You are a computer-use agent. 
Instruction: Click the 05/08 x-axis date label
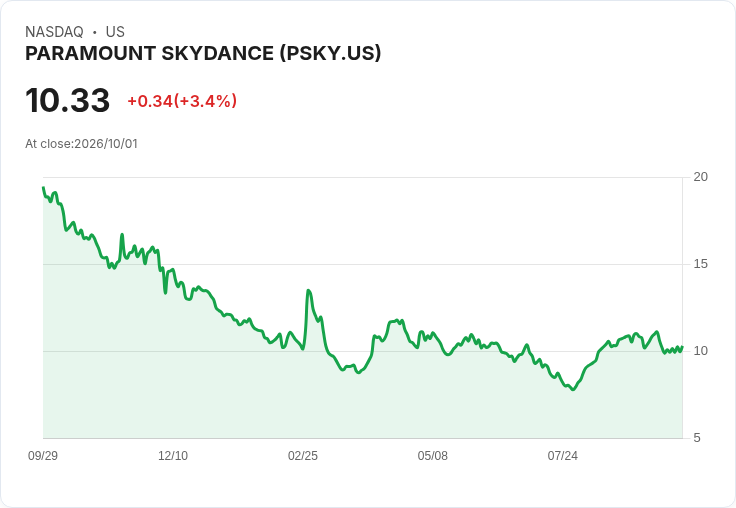click(x=433, y=456)
